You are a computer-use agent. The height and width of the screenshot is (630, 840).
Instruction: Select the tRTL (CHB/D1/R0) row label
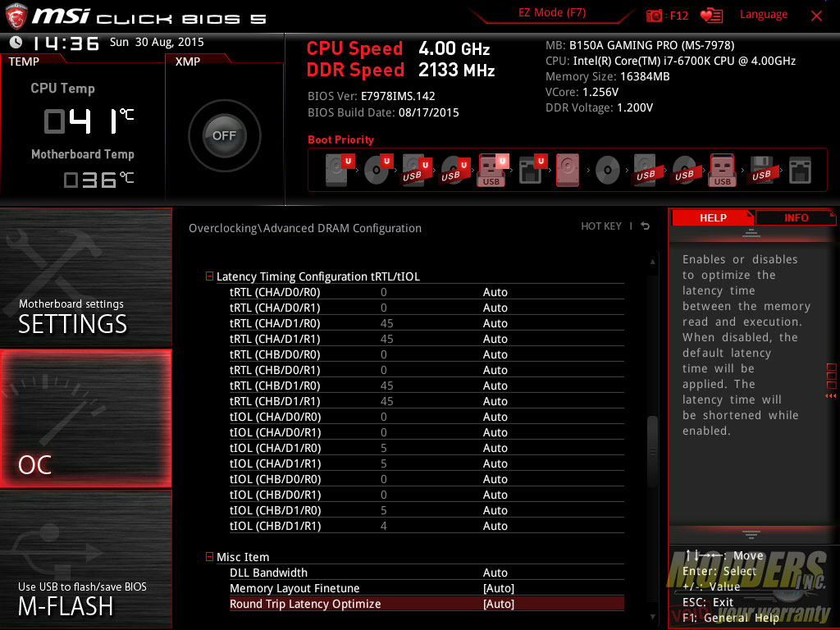tap(275, 386)
